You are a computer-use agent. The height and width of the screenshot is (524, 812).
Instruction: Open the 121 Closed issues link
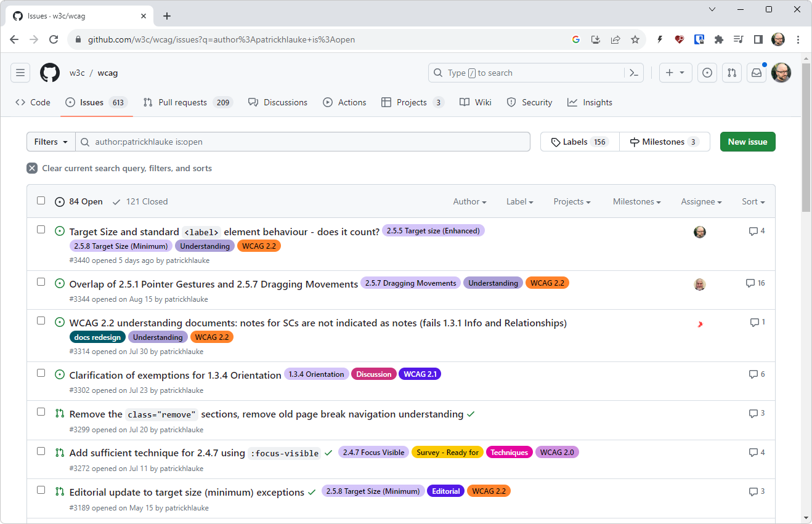[140, 201]
